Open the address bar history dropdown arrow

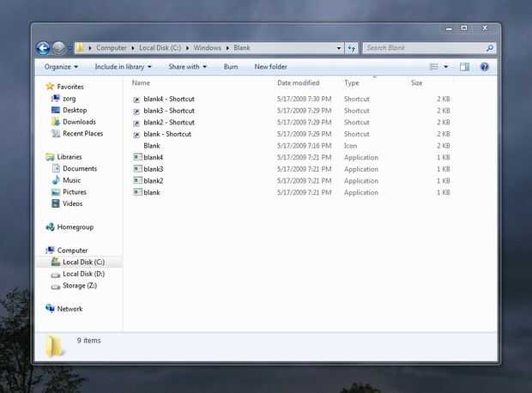[x=339, y=48]
